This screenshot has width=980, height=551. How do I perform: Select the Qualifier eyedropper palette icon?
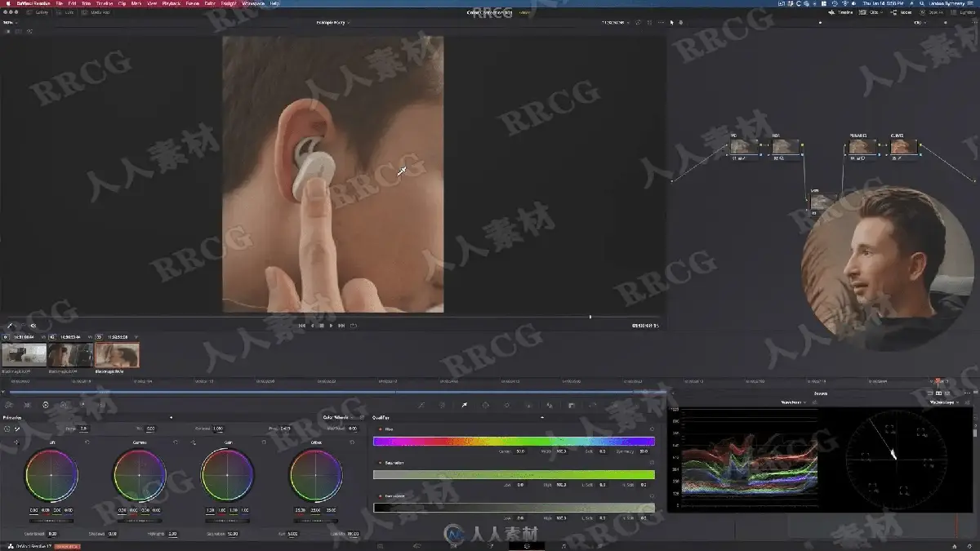click(464, 405)
